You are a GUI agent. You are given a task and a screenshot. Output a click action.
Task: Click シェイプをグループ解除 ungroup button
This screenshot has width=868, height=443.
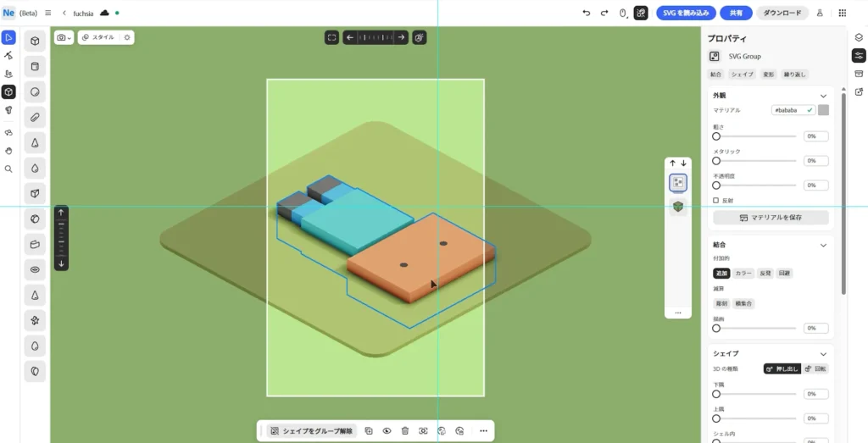tap(312, 431)
